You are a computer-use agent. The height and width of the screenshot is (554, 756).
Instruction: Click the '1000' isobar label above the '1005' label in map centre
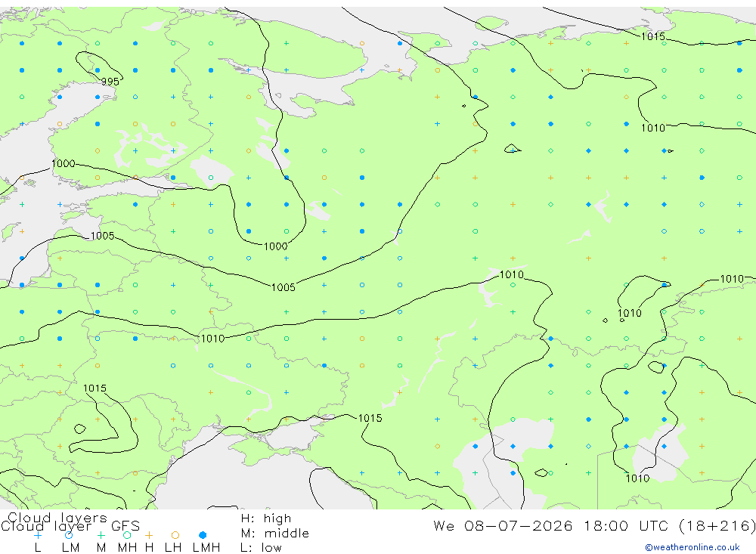pyautogui.click(x=276, y=246)
